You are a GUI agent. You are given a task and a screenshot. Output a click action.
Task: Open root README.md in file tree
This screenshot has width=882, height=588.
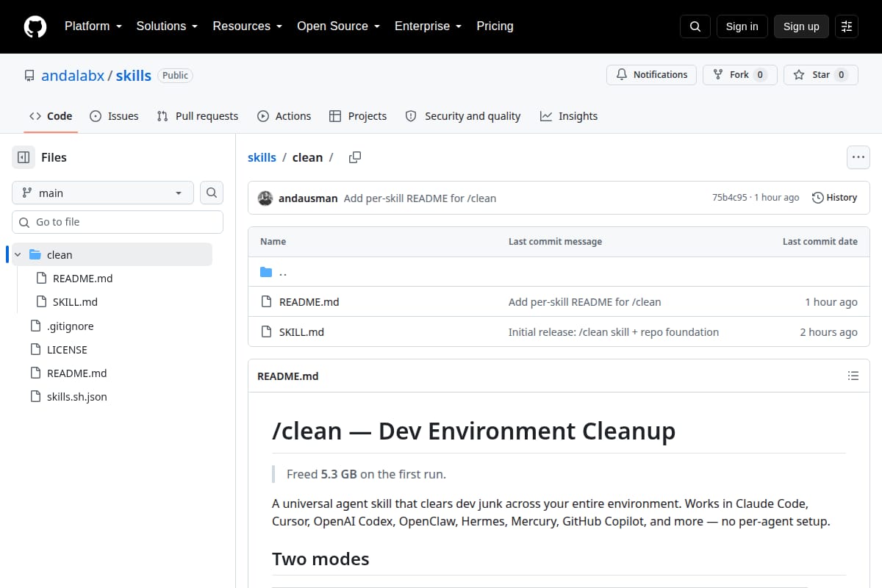pyautogui.click(x=76, y=373)
